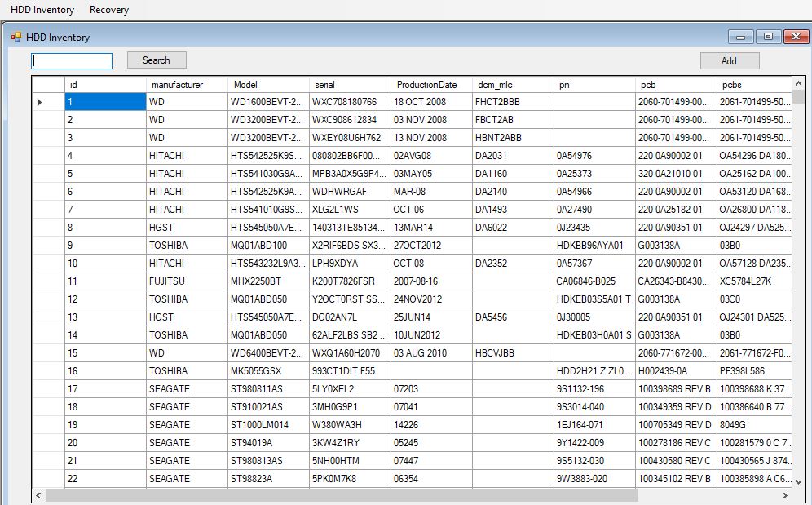
Task: Select pcbs cell 8049G
Action: coord(754,424)
